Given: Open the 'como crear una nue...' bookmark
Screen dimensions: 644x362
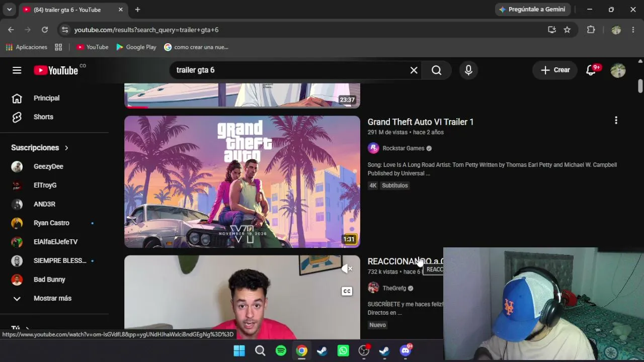Looking at the screenshot, I should [x=196, y=47].
